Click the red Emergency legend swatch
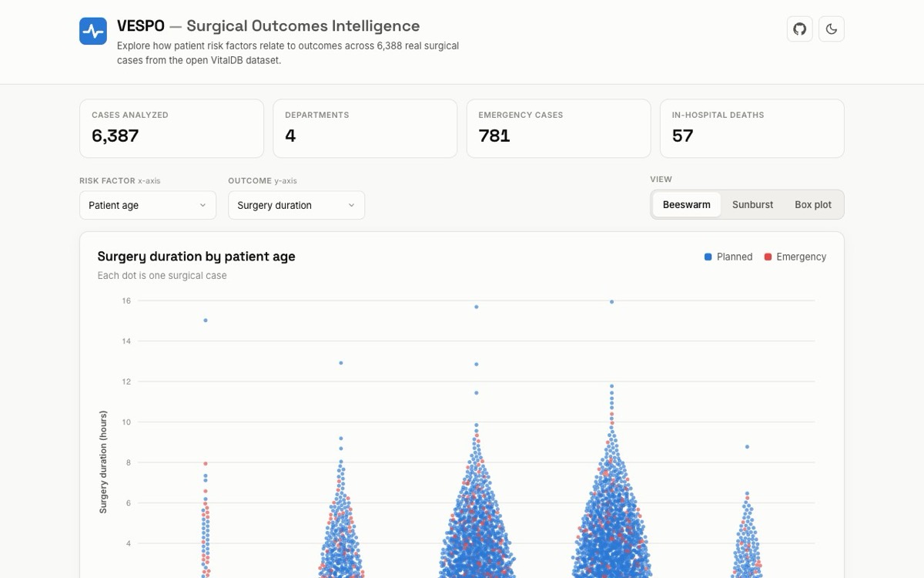Viewport: 924px width, 578px height. (768, 257)
